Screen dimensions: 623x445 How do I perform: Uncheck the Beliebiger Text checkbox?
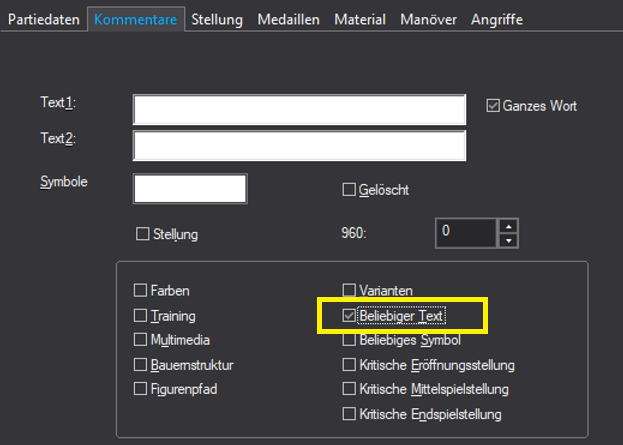[350, 316]
